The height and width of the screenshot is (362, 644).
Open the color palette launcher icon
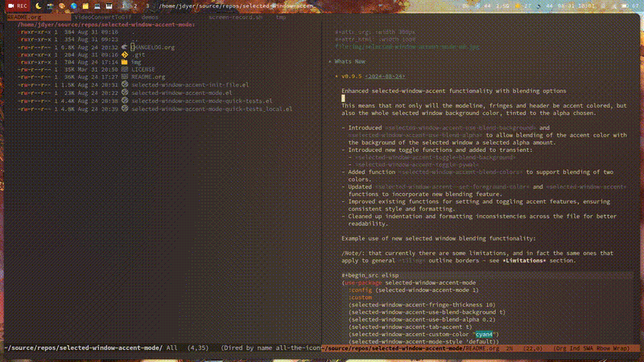click(62, 6)
